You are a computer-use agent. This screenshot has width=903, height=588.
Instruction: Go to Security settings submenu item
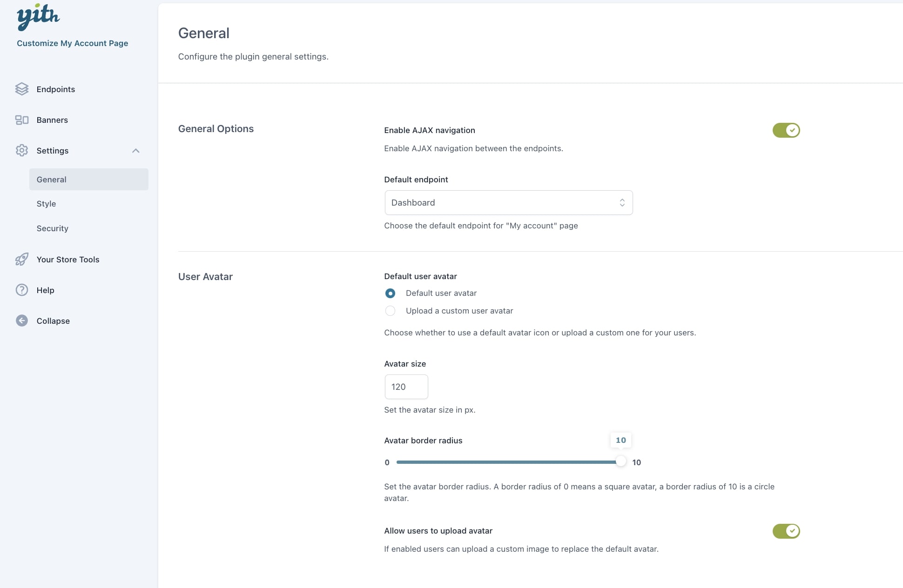[x=53, y=228]
